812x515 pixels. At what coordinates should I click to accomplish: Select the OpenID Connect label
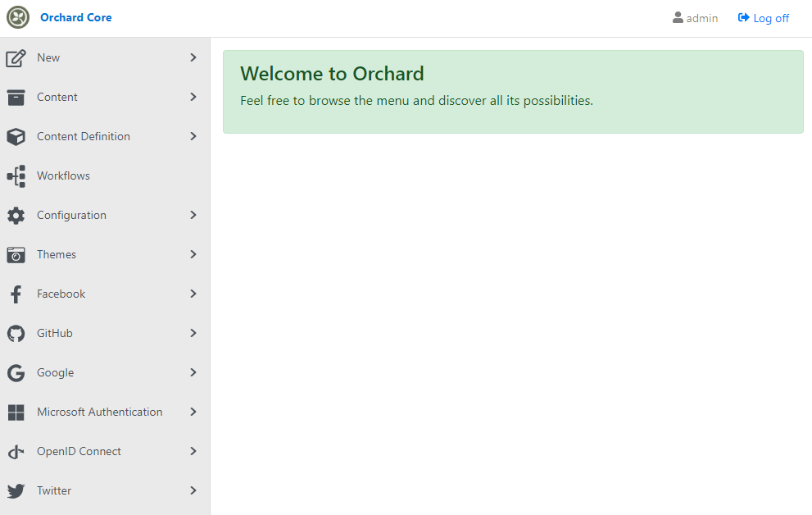click(x=79, y=451)
